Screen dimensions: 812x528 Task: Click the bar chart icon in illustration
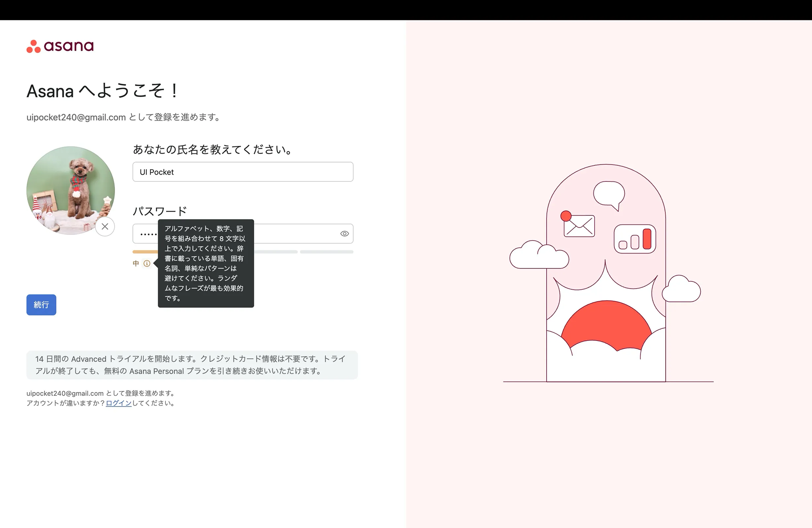click(635, 239)
